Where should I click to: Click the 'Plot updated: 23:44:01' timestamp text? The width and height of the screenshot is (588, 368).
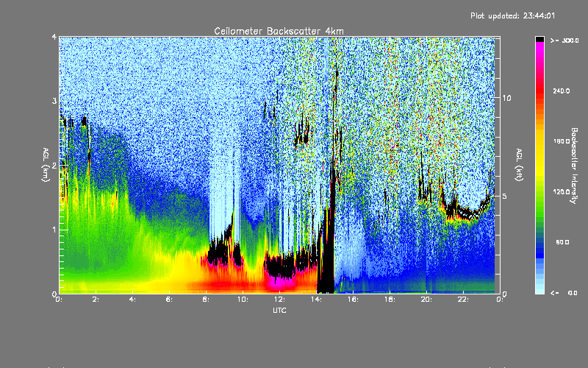tap(512, 15)
